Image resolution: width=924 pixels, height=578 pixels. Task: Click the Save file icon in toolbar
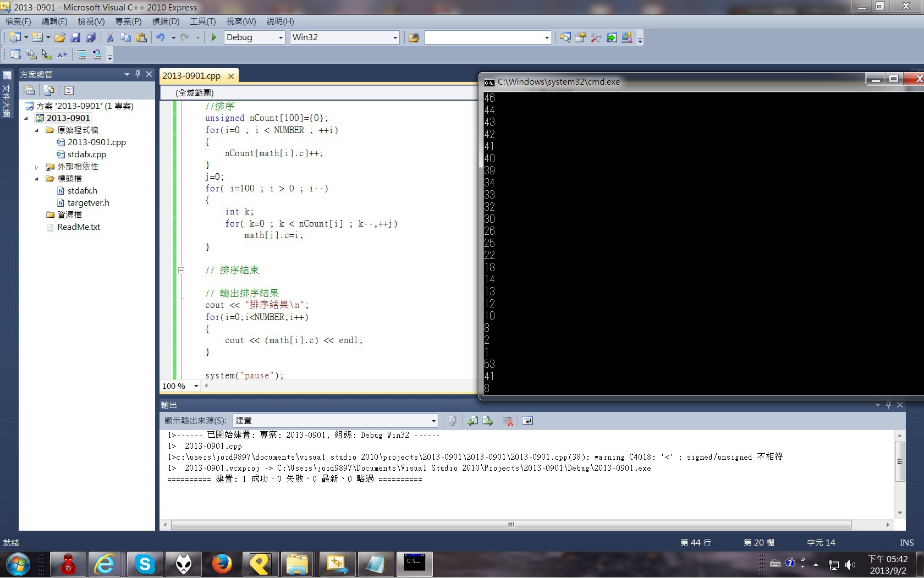click(x=75, y=37)
